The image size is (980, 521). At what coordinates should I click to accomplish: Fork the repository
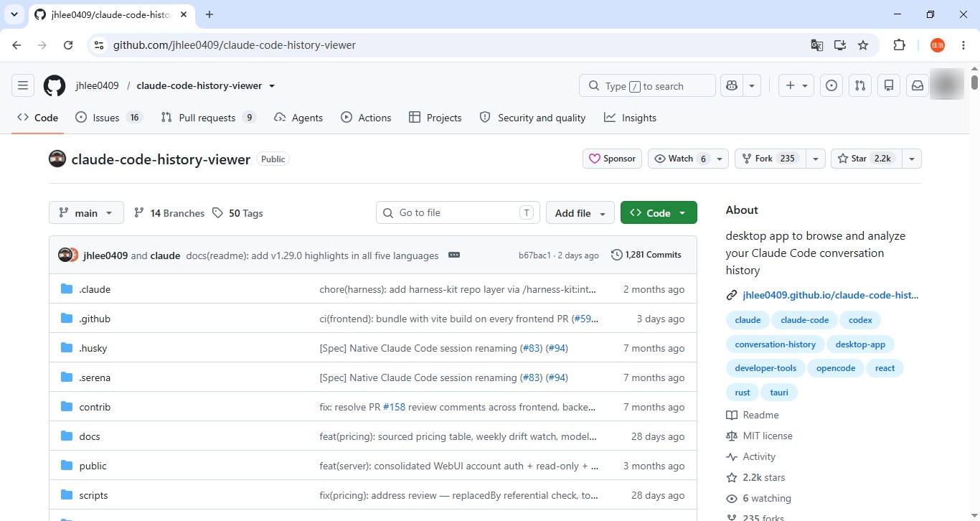(x=770, y=159)
